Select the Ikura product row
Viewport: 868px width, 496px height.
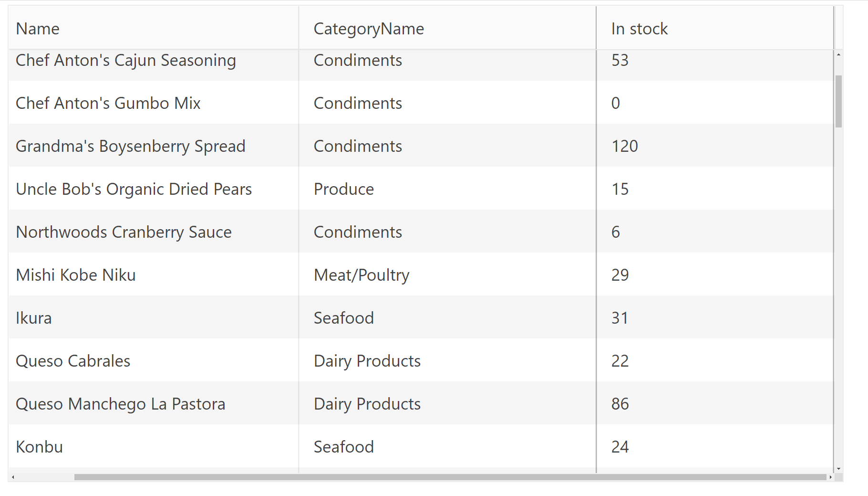[34, 318]
